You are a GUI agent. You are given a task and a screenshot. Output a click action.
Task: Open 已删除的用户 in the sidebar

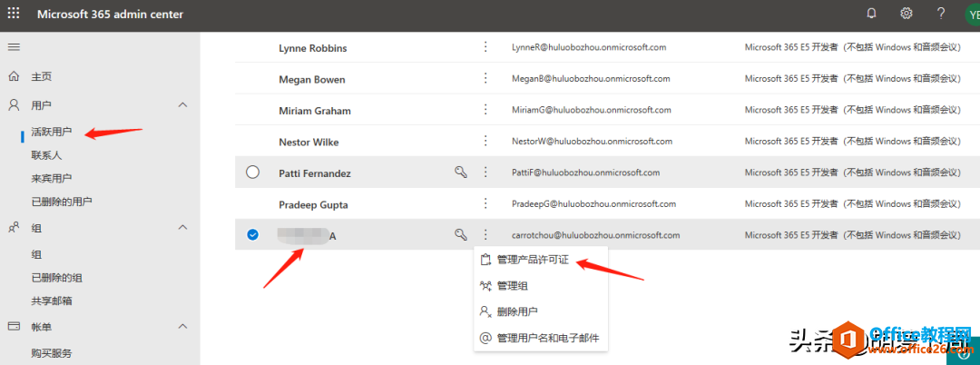tap(62, 202)
